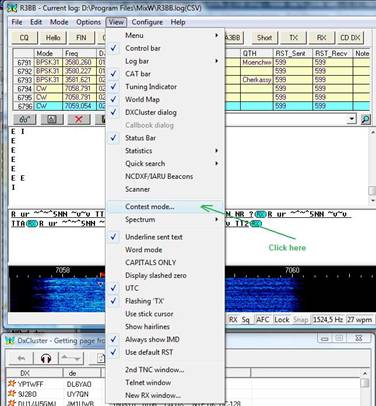Select Contest mode... from the View menu
This screenshot has width=376, height=406.
click(x=150, y=207)
